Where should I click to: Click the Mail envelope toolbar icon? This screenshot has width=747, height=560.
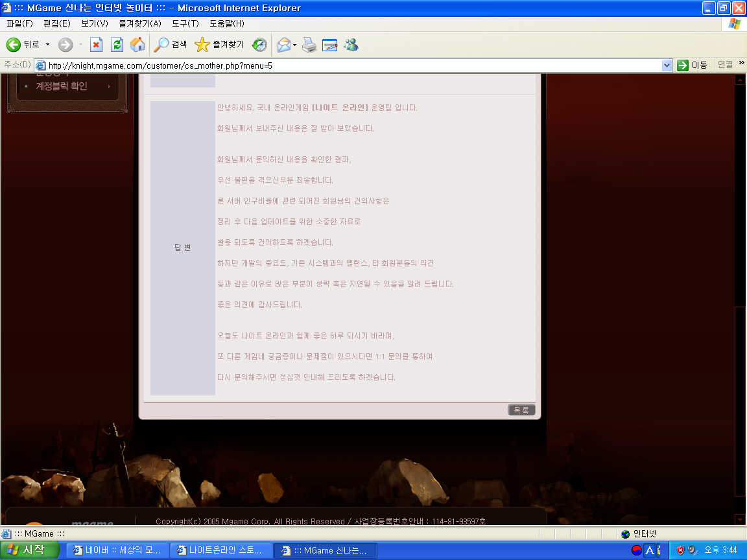[x=284, y=45]
